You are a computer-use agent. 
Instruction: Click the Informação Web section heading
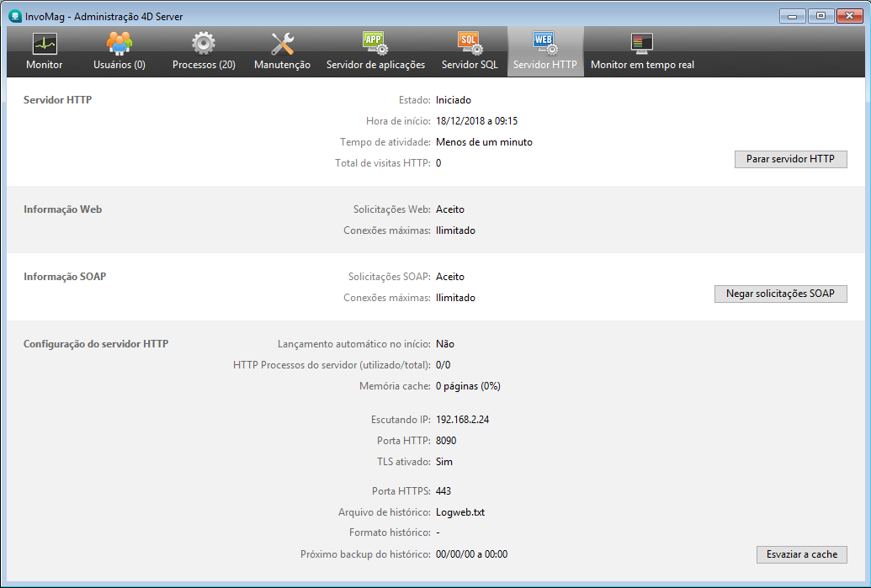(63, 209)
